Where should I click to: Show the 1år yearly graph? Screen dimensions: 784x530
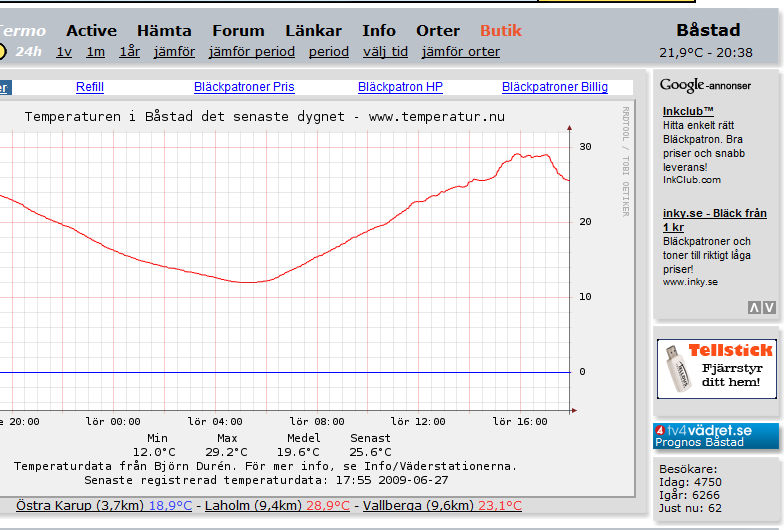pyautogui.click(x=129, y=52)
